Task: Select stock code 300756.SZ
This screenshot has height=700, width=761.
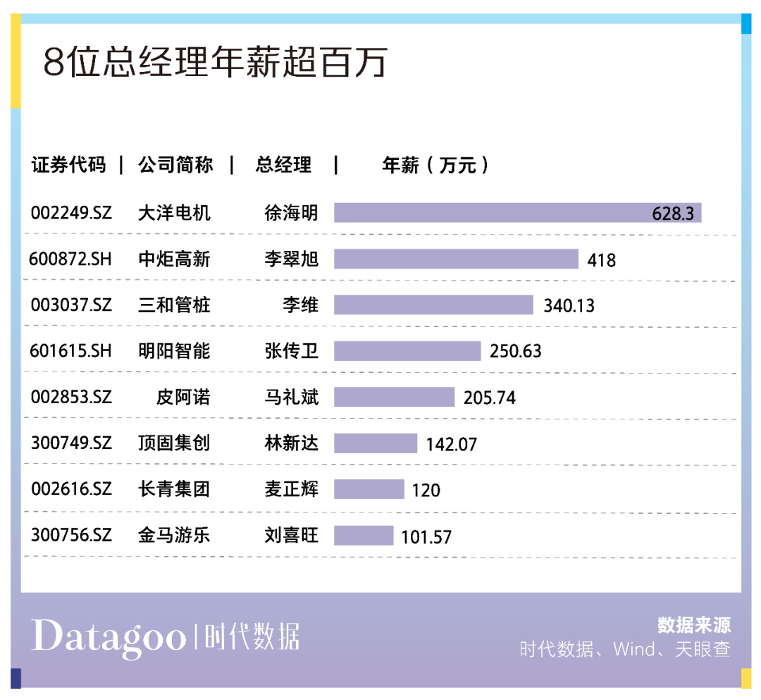Action: point(71,535)
